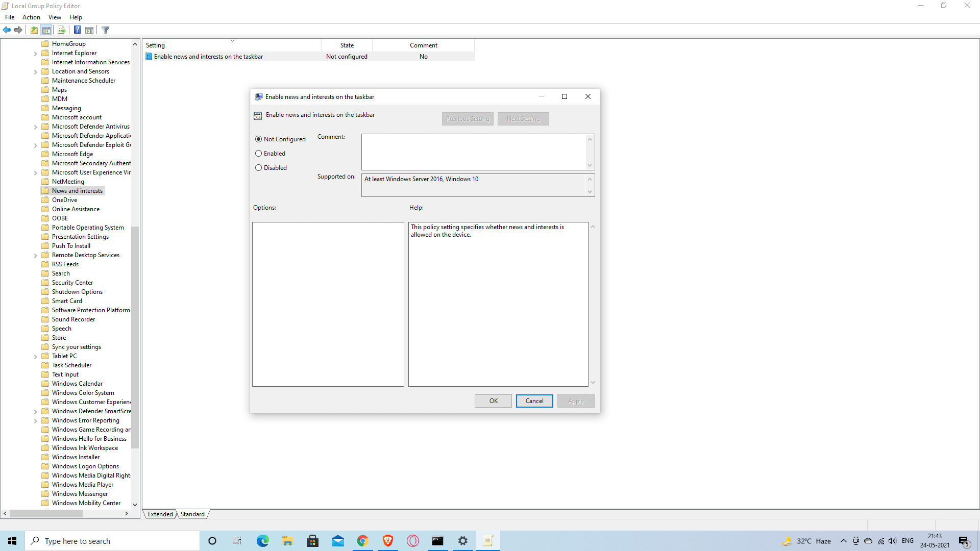Open the parent folder using the Up icon
The height and width of the screenshot is (551, 980).
click(34, 30)
